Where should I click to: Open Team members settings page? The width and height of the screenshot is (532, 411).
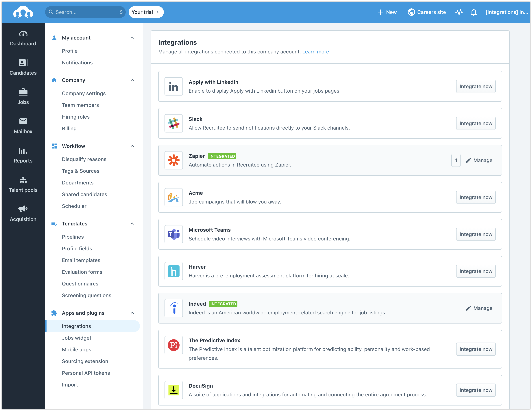80,105
